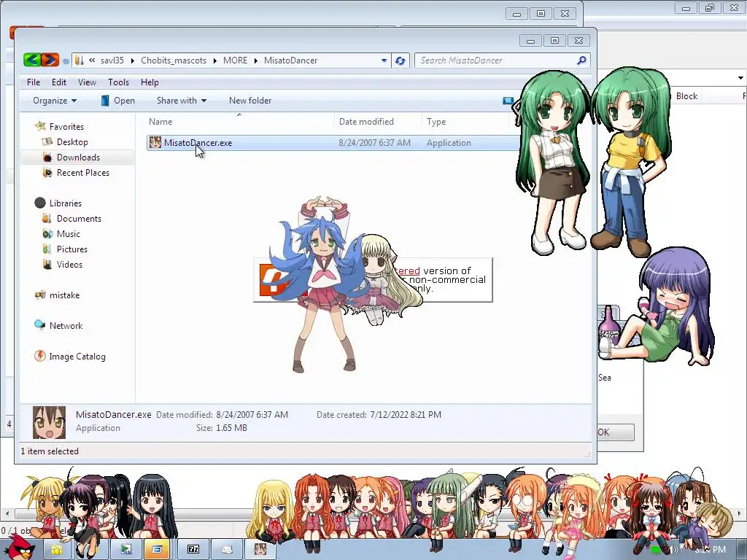The image size is (747, 560).
Task: Open the Angry Birds start button
Action: [18, 546]
